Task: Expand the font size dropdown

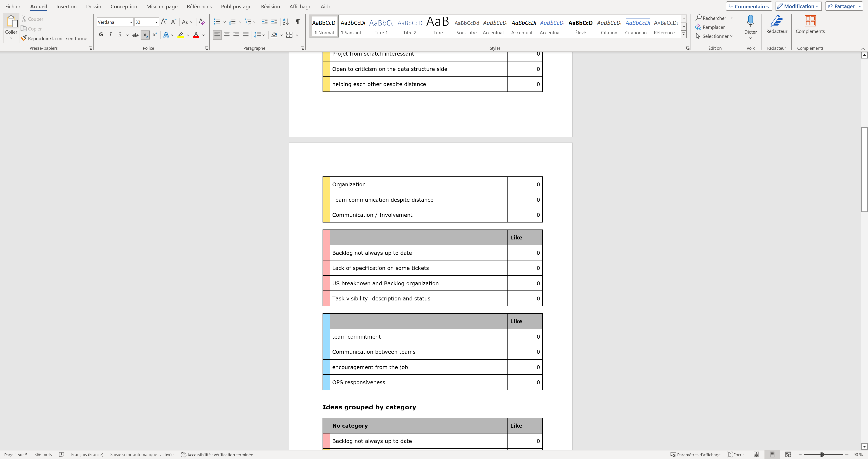Action: pos(156,22)
